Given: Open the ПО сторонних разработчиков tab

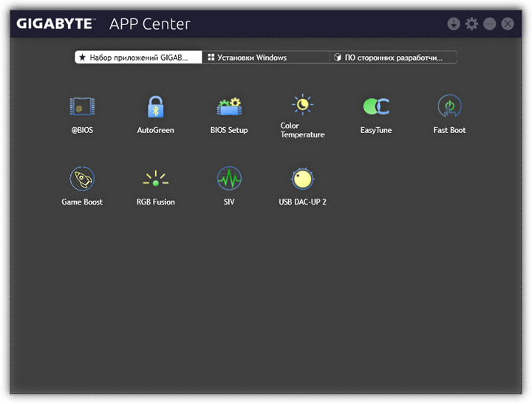Looking at the screenshot, I should (393, 57).
